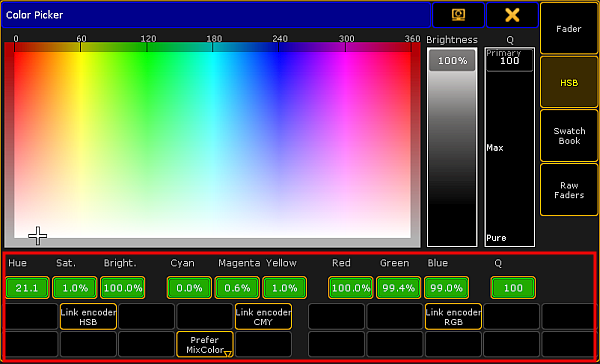Click the screen select icon in title bar
Viewport: 600px width, 364px height.
pyautogui.click(x=458, y=15)
